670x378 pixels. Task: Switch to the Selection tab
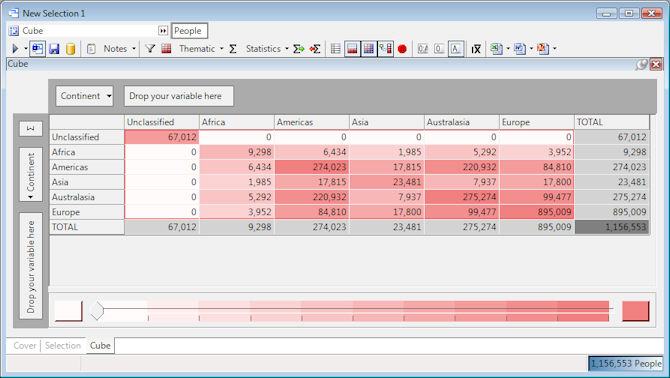(63, 346)
